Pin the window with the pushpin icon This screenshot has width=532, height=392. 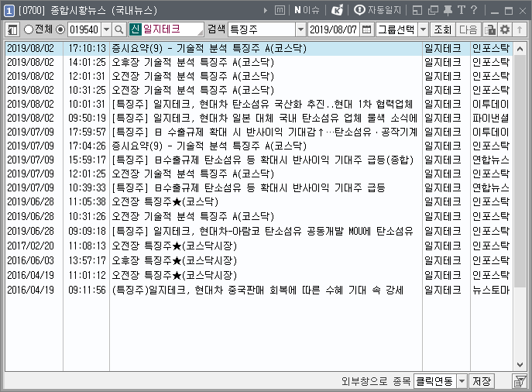pos(448,11)
